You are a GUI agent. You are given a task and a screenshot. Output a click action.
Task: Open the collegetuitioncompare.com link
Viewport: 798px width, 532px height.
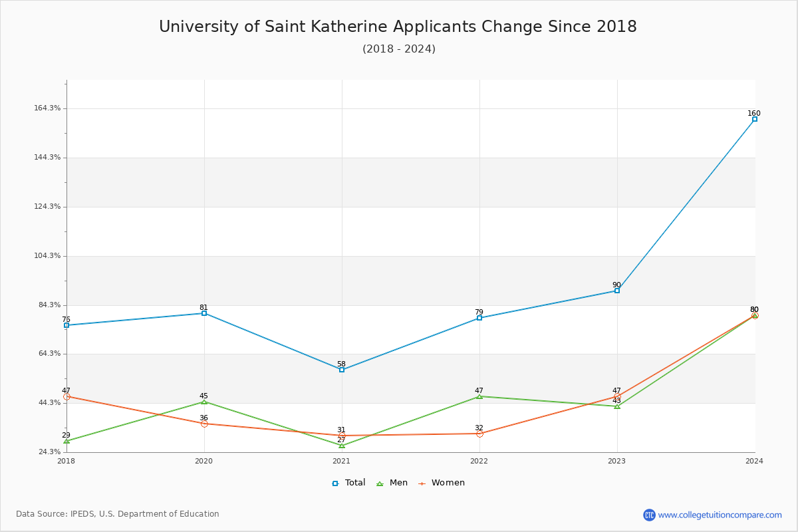[720, 515]
